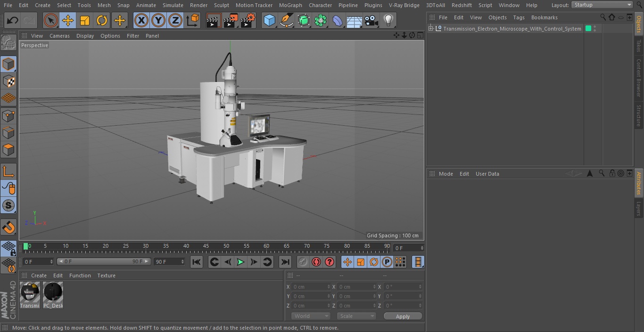The image size is (644, 332).
Task: Click Object Manager search icon
Action: [603, 17]
